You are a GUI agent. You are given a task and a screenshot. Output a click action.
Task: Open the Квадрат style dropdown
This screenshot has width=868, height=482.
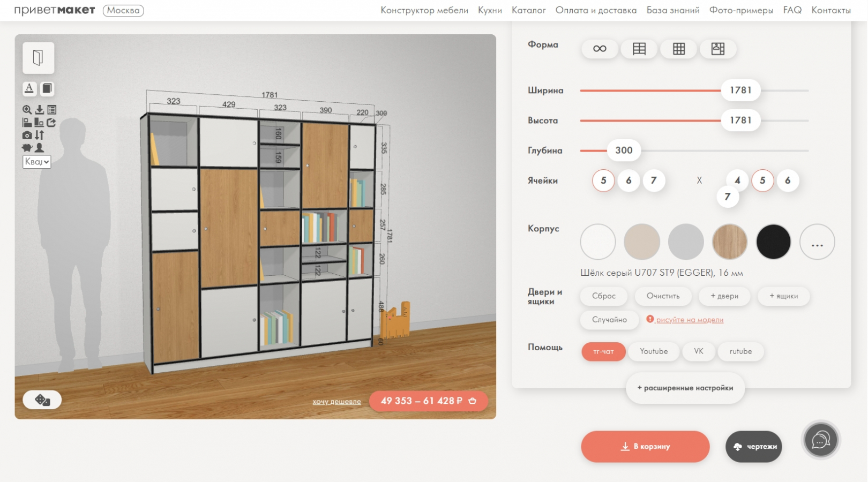tap(37, 162)
